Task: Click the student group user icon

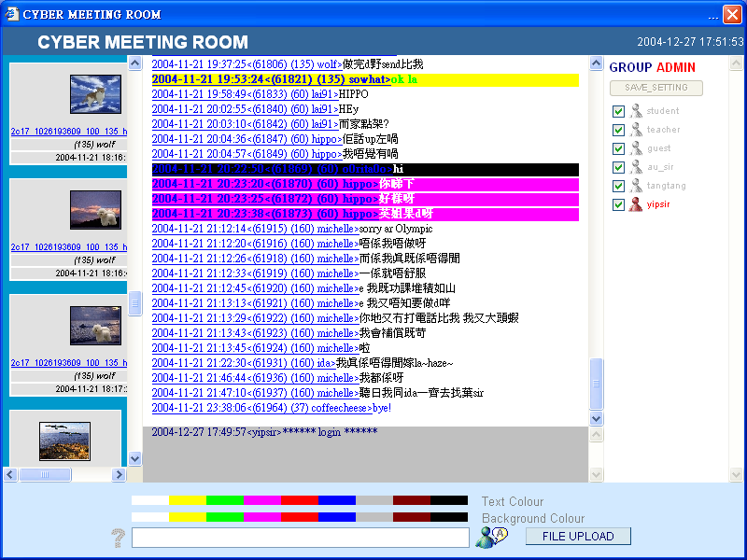Action: coord(636,111)
